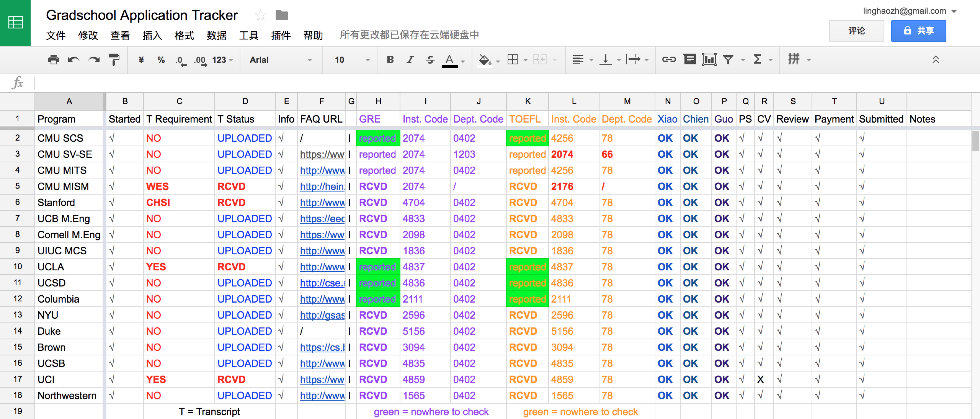Open the Arial font family dropdown
The height and width of the screenshot is (419, 980).
click(x=280, y=60)
